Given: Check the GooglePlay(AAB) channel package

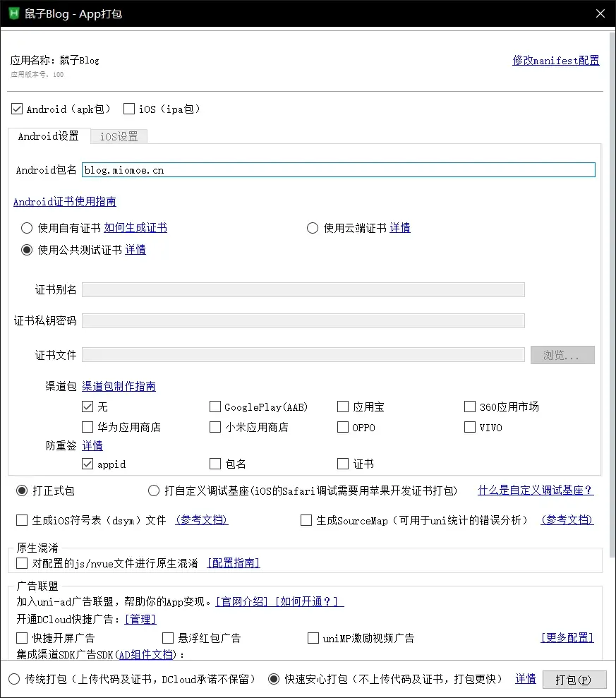Looking at the screenshot, I should coord(215,407).
